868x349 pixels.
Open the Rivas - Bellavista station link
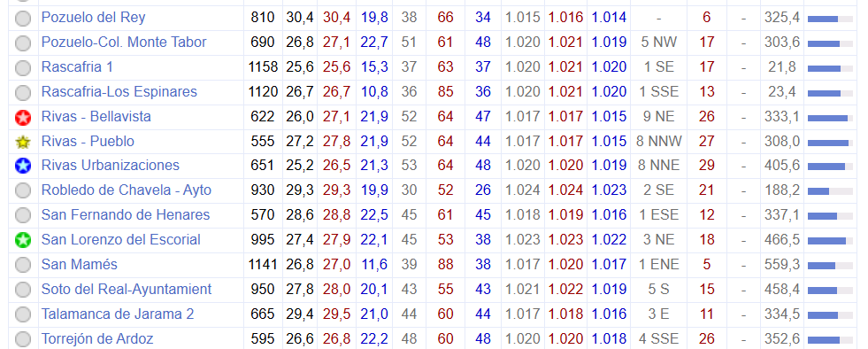coord(96,116)
